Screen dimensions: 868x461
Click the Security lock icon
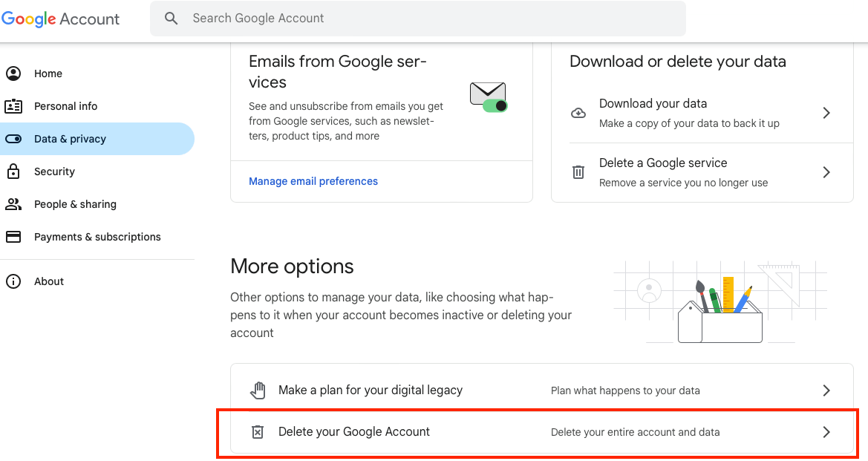[13, 171]
